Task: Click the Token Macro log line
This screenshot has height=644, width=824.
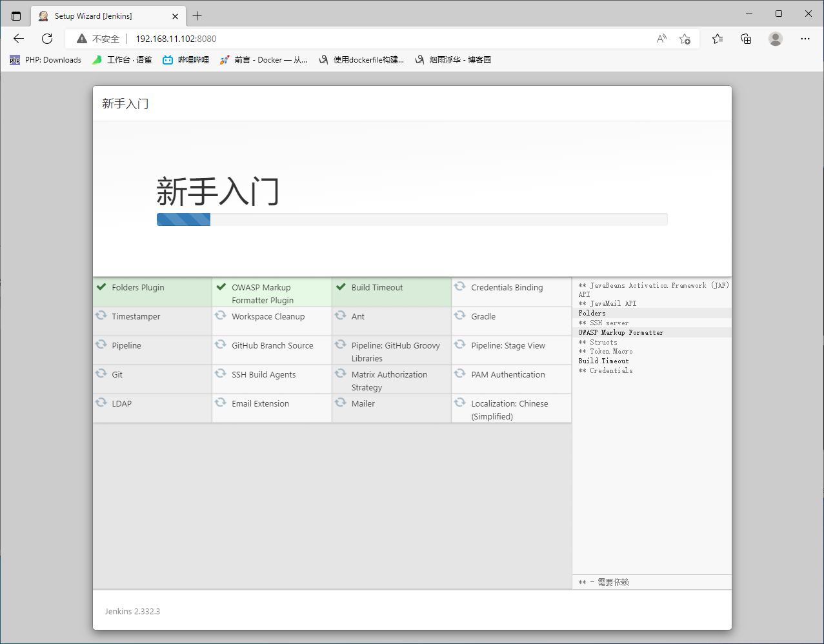Action: (x=605, y=352)
